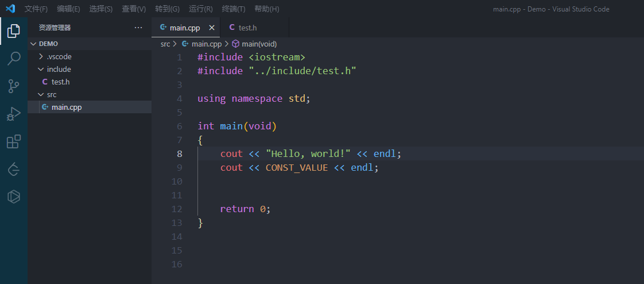Click "using namespace std;" line

click(254, 98)
